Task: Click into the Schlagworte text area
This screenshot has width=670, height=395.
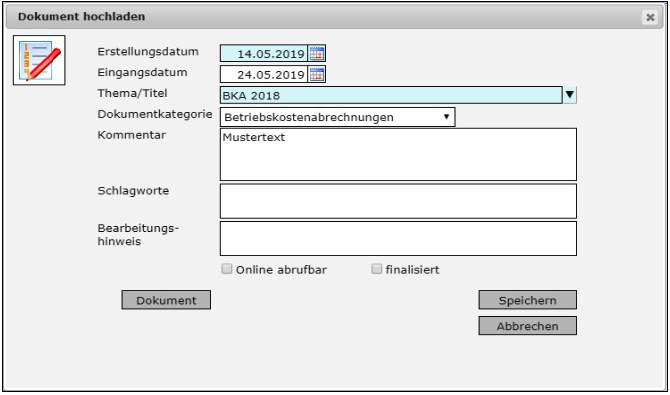Action: (x=398, y=201)
